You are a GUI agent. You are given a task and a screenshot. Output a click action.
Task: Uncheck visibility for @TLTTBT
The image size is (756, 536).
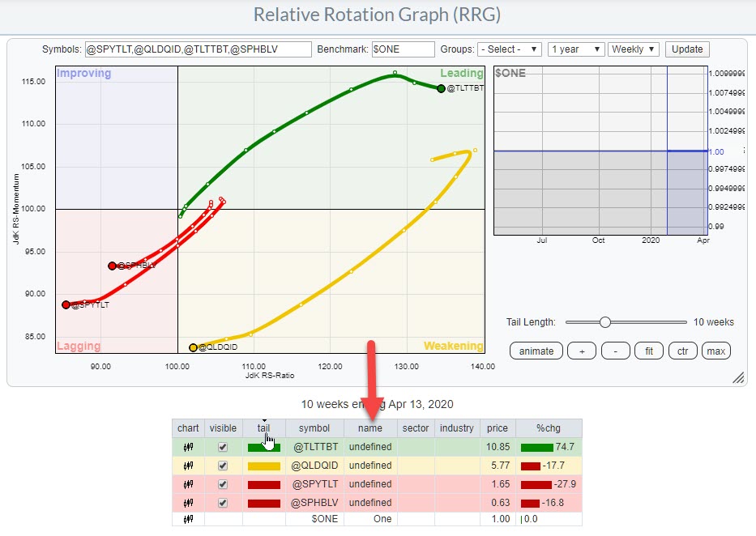pyautogui.click(x=223, y=447)
